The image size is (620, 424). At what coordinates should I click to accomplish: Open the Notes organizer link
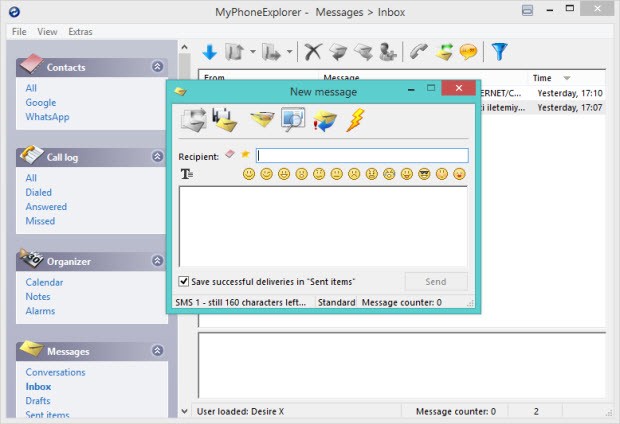pyautogui.click(x=38, y=296)
